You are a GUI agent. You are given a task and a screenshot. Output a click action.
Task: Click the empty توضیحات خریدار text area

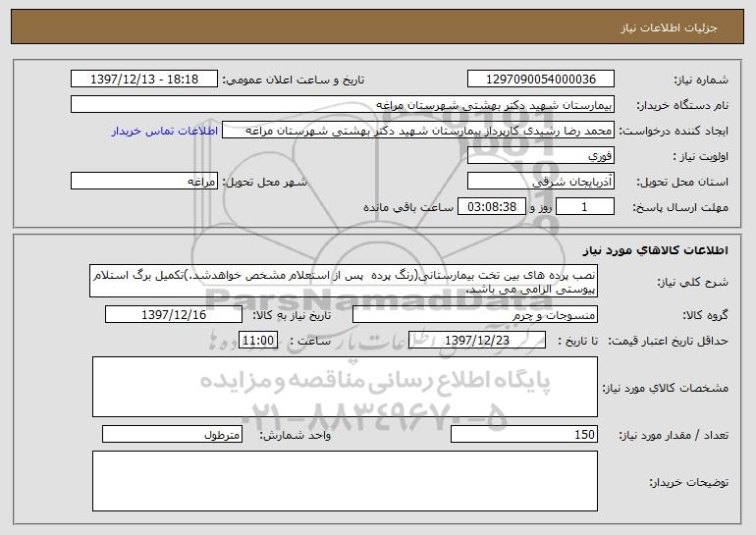tap(345, 481)
